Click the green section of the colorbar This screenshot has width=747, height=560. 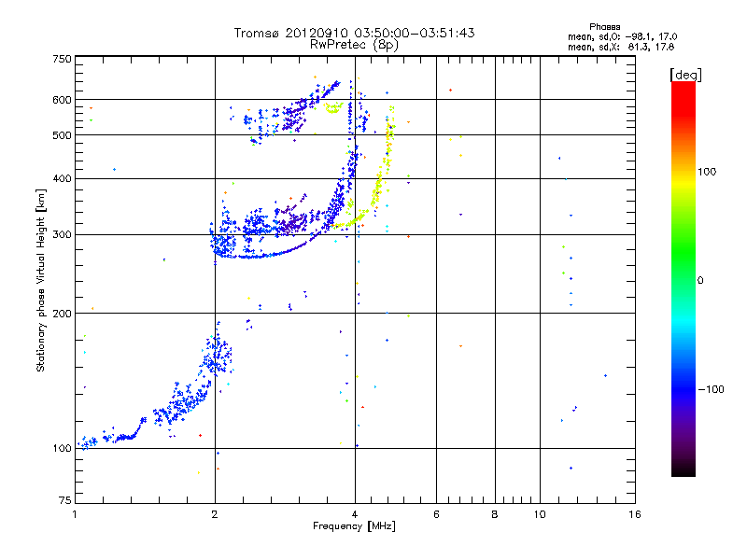[684, 252]
